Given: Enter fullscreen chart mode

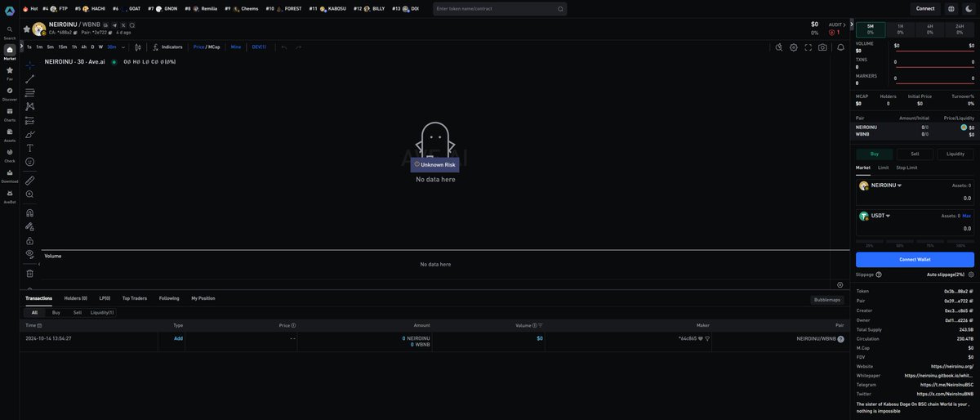Looking at the screenshot, I should pyautogui.click(x=808, y=47).
